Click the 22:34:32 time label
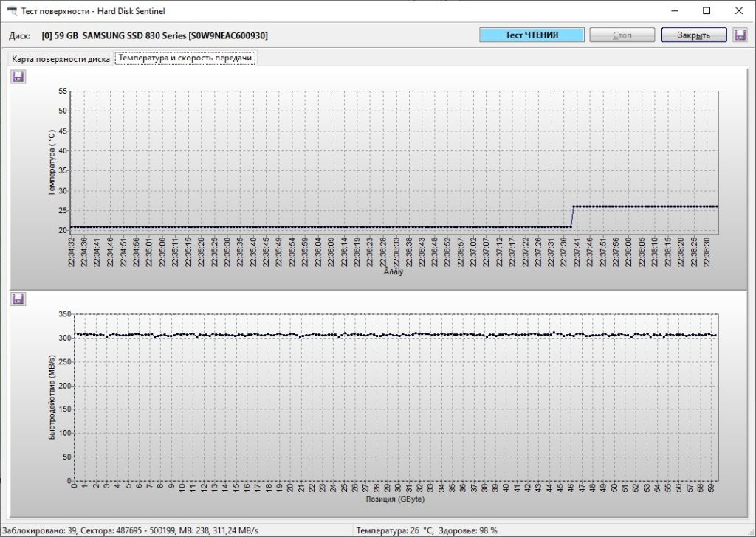This screenshot has height=537, width=756. [72, 252]
